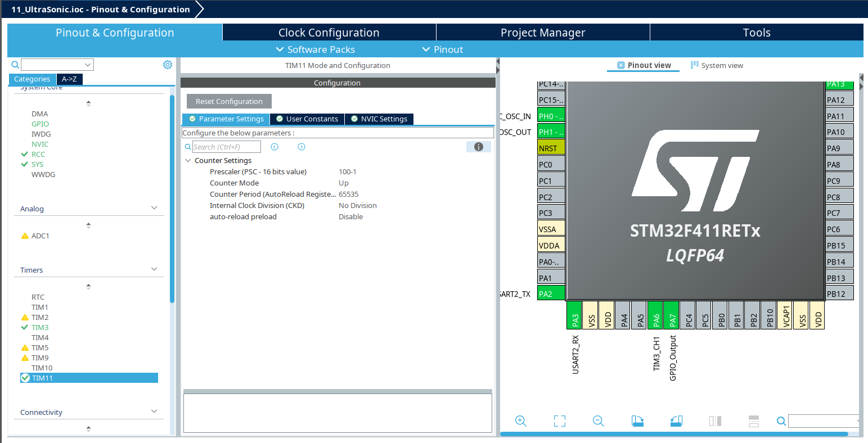The height and width of the screenshot is (443, 868).
Task: Open the Pinout dropdown menu
Action: (443, 49)
